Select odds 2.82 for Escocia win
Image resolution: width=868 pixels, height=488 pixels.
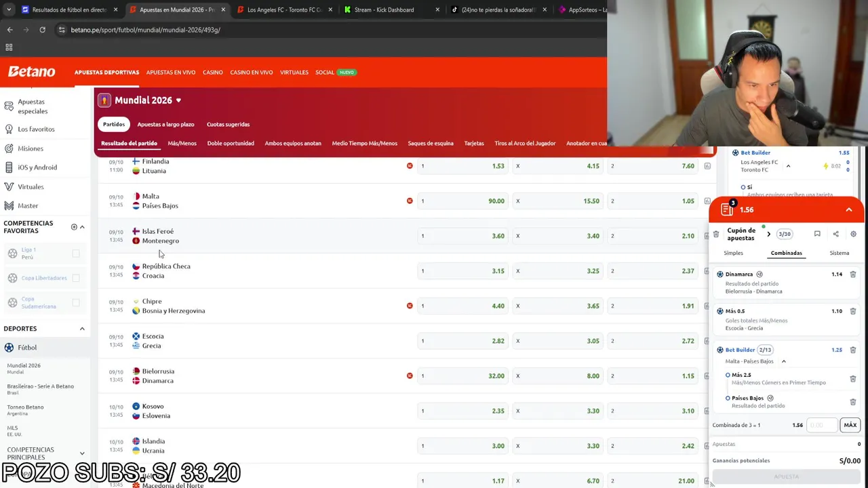click(462, 341)
